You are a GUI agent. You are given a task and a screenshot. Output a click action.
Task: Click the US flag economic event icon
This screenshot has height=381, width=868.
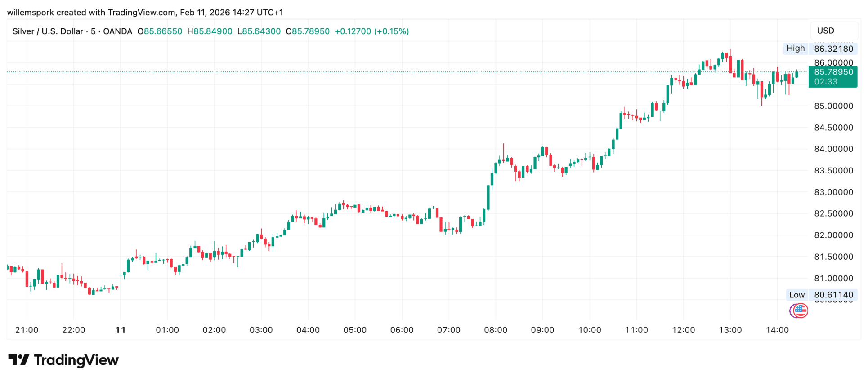(x=800, y=310)
